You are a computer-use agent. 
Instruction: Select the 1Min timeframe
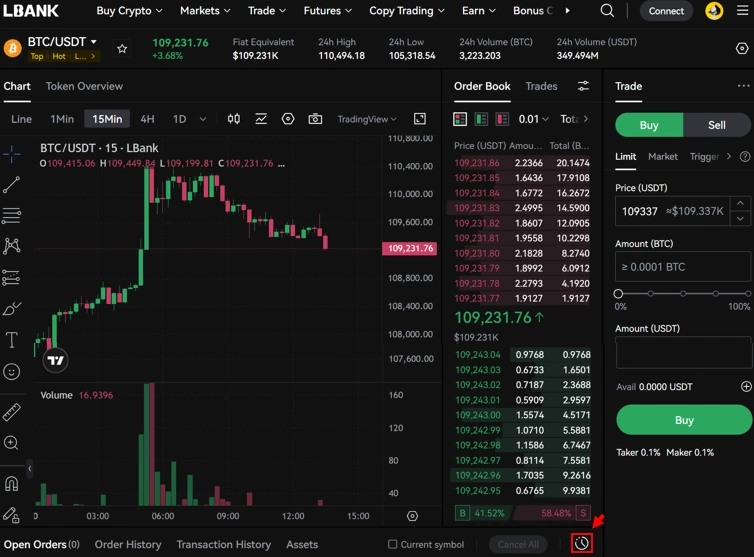point(62,119)
